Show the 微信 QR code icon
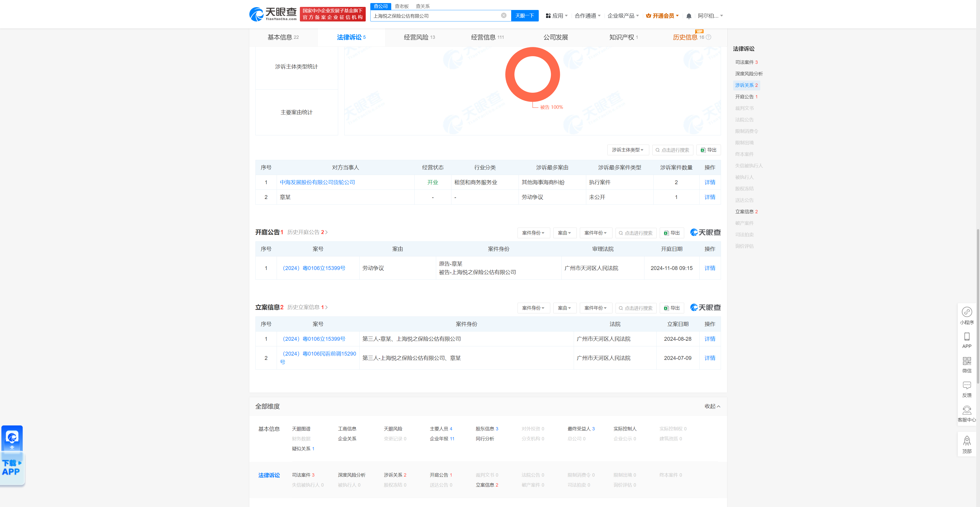The width and height of the screenshot is (980, 507). coord(967,365)
